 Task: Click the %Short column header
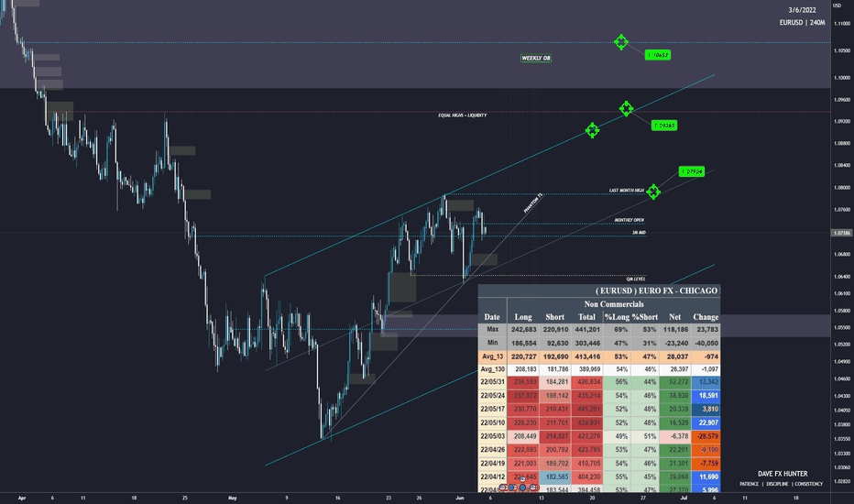(x=645, y=317)
